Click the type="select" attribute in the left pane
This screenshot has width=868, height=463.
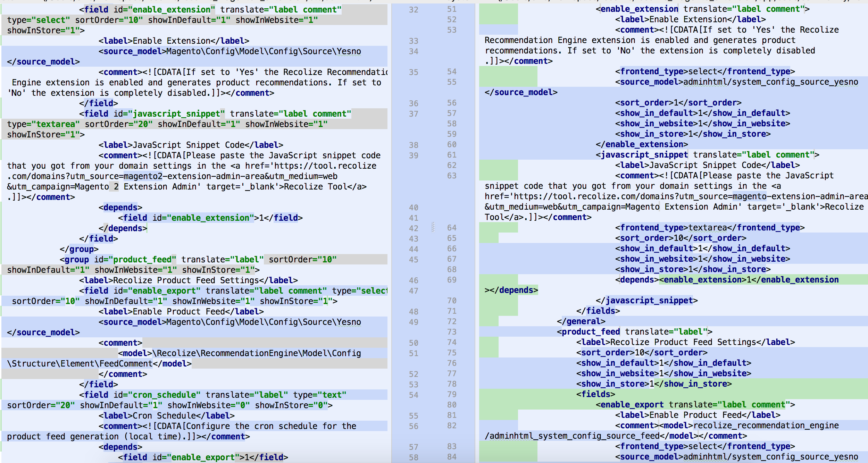coord(39,20)
